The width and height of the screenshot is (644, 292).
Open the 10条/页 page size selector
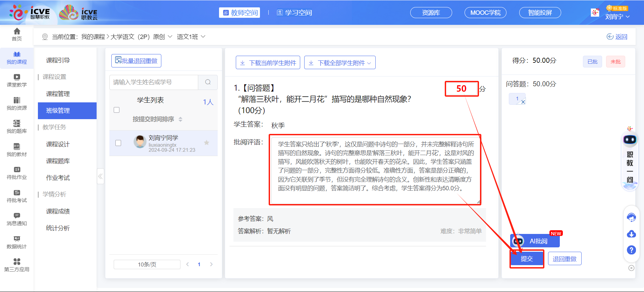click(x=147, y=264)
